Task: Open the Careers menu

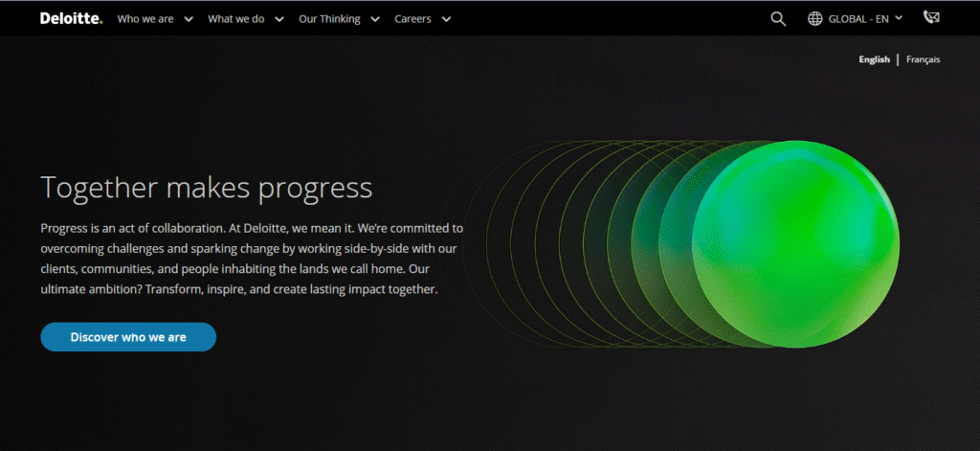Action: (412, 19)
